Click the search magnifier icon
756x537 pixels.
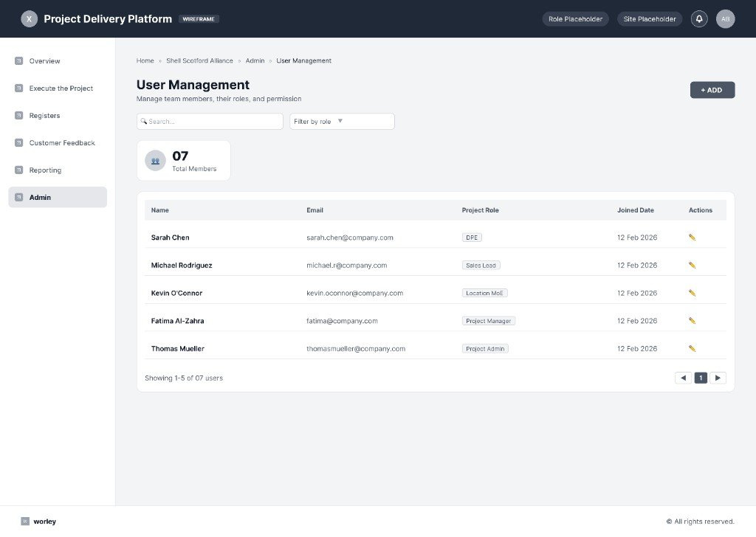point(144,122)
